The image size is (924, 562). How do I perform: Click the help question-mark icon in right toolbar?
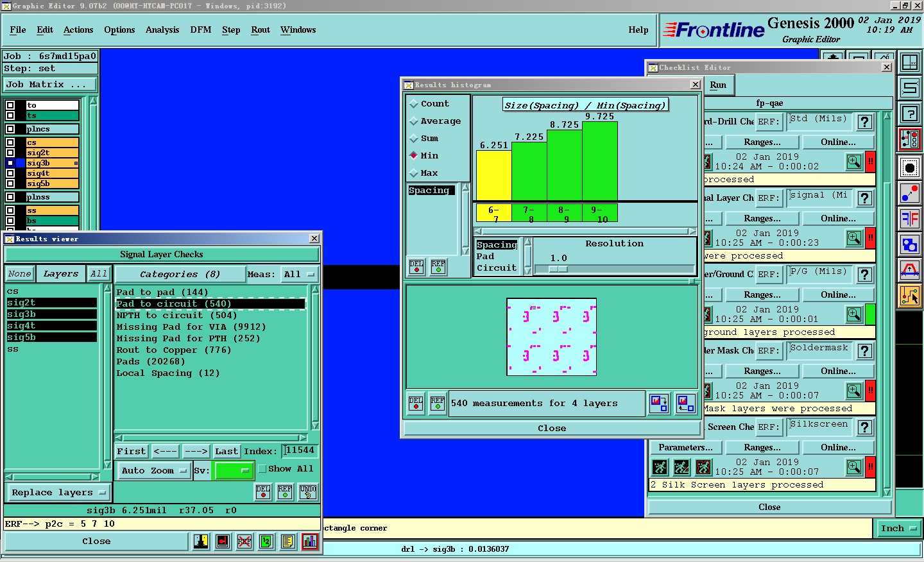tap(910, 114)
